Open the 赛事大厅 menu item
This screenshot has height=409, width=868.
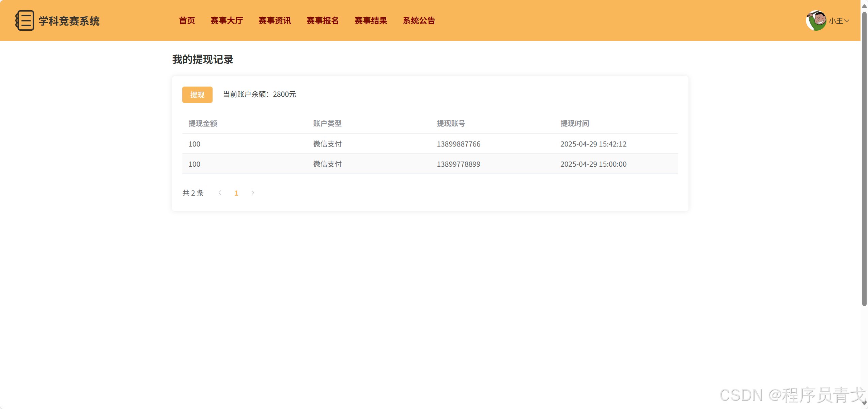(227, 21)
